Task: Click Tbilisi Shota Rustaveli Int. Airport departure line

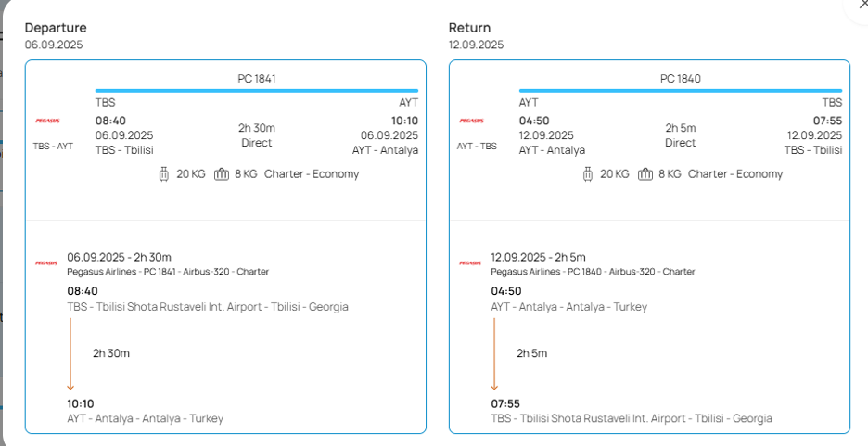Action: 208,307
